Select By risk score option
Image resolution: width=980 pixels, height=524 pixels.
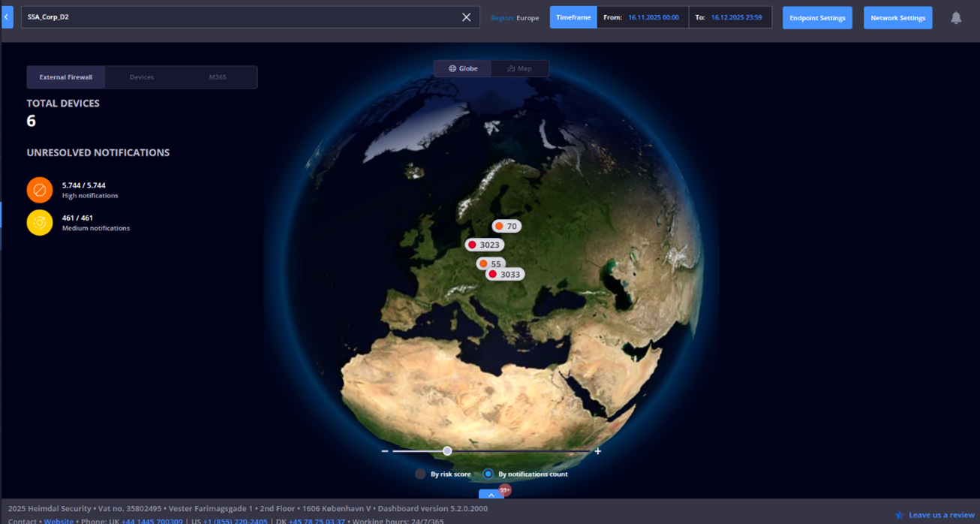[443, 474]
